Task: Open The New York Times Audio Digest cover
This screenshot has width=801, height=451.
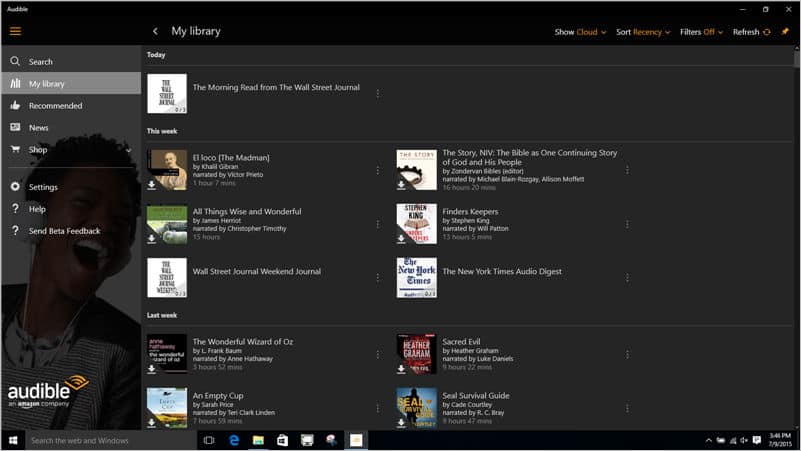Action: 417,277
